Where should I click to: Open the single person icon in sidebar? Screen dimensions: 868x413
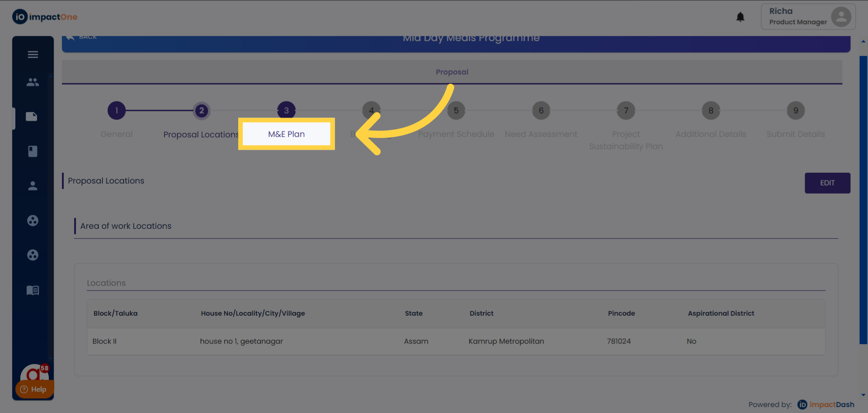pos(33,186)
